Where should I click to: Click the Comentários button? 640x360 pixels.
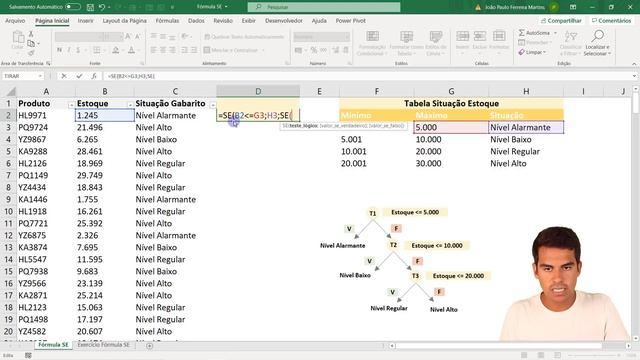611,20
